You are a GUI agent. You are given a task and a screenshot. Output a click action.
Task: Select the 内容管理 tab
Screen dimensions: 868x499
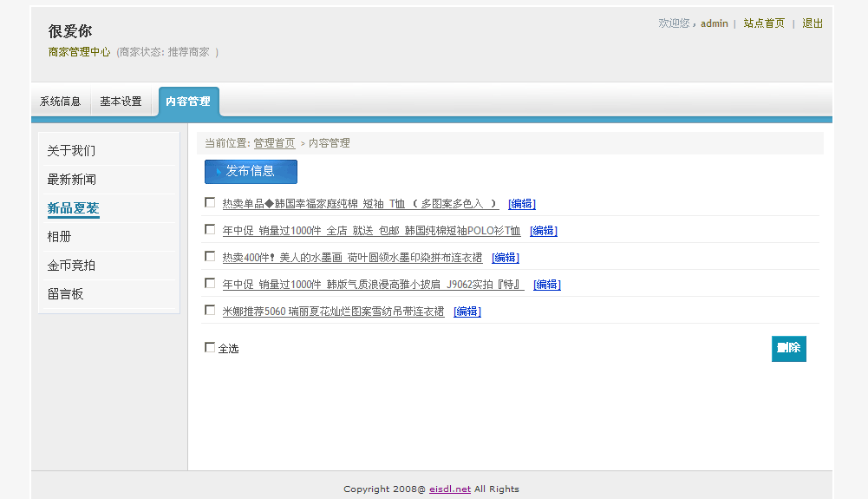[188, 102]
